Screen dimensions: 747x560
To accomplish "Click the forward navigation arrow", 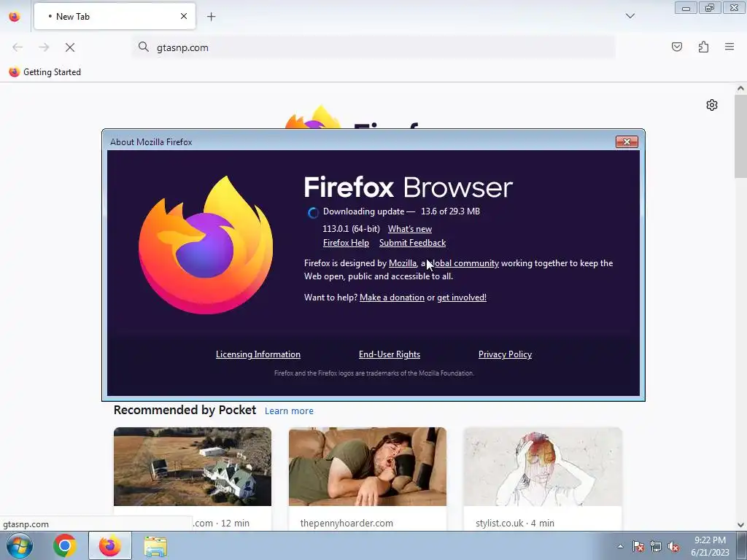I will (x=44, y=47).
